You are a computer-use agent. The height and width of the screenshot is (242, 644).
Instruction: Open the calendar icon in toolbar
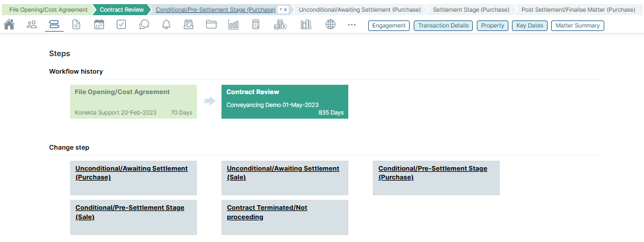click(99, 25)
